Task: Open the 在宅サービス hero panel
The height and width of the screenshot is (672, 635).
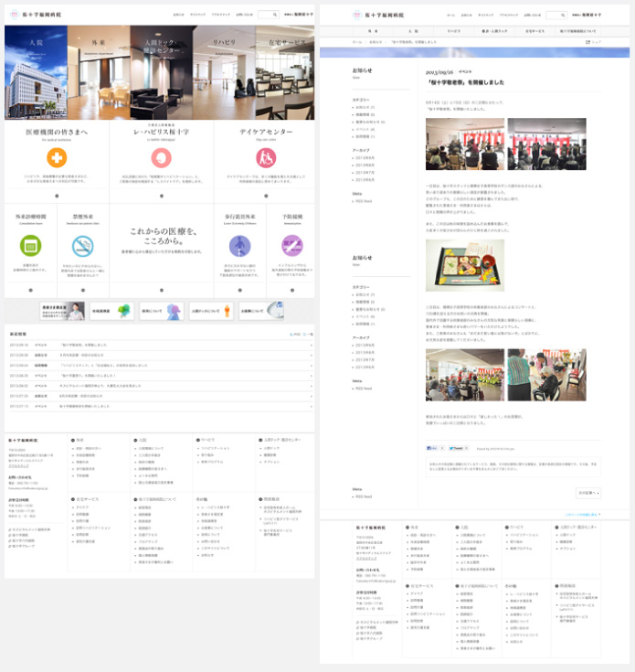Action: coord(284,73)
